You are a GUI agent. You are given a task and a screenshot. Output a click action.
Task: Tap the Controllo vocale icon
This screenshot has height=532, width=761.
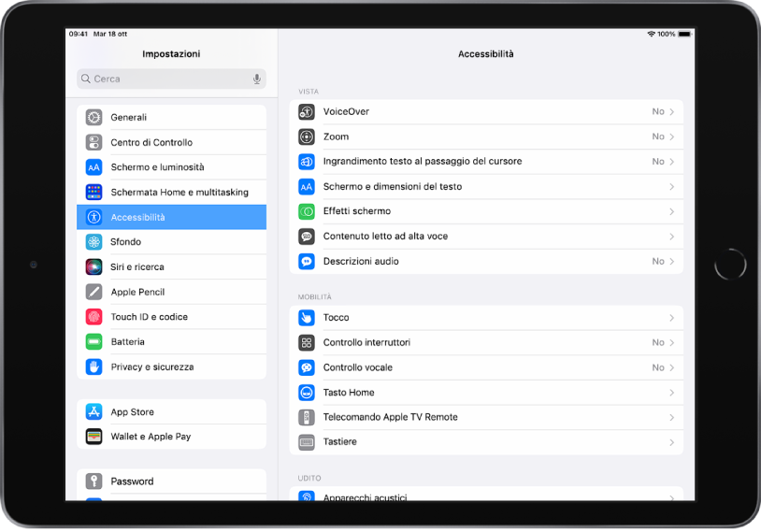pyautogui.click(x=307, y=367)
